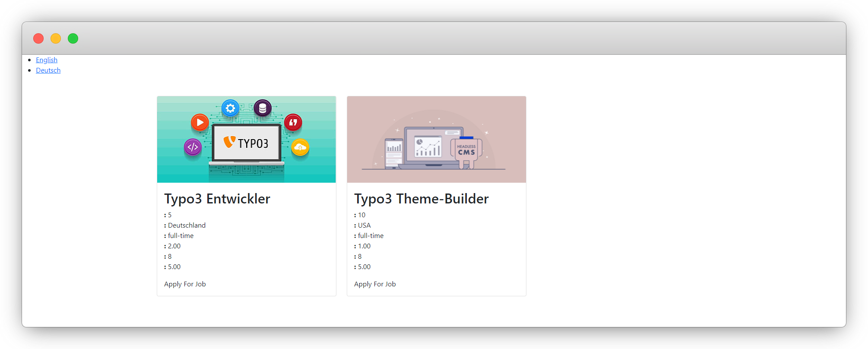Screen dimensions: 868x349
Task: Apply for the Typo3 Entwickler job
Action: (x=185, y=284)
